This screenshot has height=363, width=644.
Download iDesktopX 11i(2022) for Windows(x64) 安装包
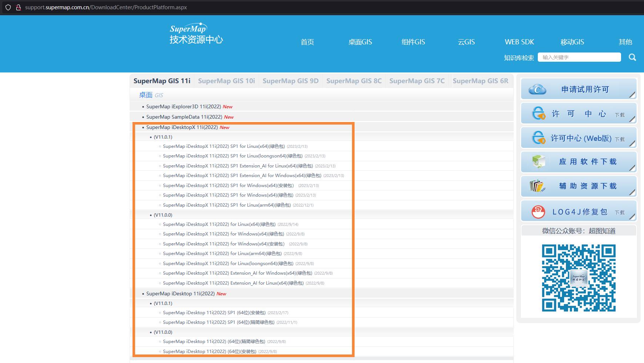tap(224, 244)
